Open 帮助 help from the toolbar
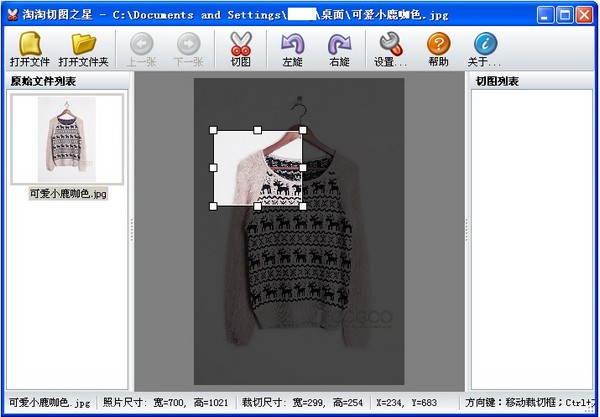Image resolution: width=600 pixels, height=417 pixels. pos(437,46)
